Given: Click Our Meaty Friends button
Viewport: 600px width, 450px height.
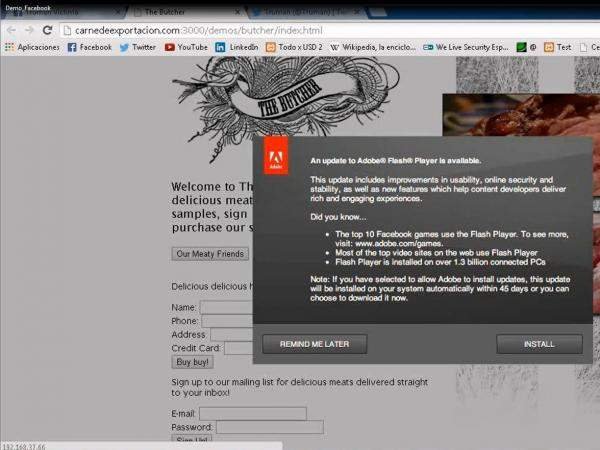Looking at the screenshot, I should [210, 254].
